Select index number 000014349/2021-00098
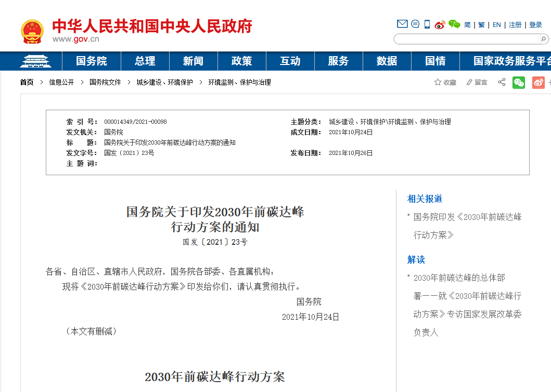 click(x=135, y=122)
